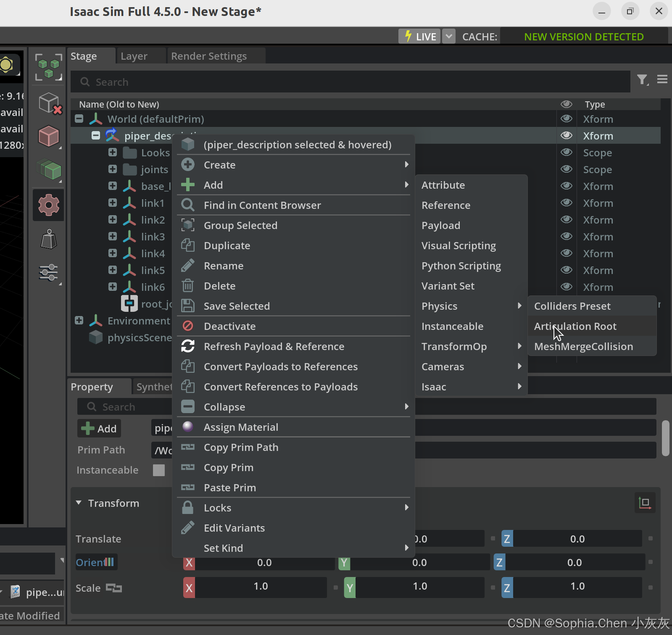Viewport: 672px width, 635px height.
Task: Click NEW VERSION DETECTED notice
Action: [x=584, y=37]
